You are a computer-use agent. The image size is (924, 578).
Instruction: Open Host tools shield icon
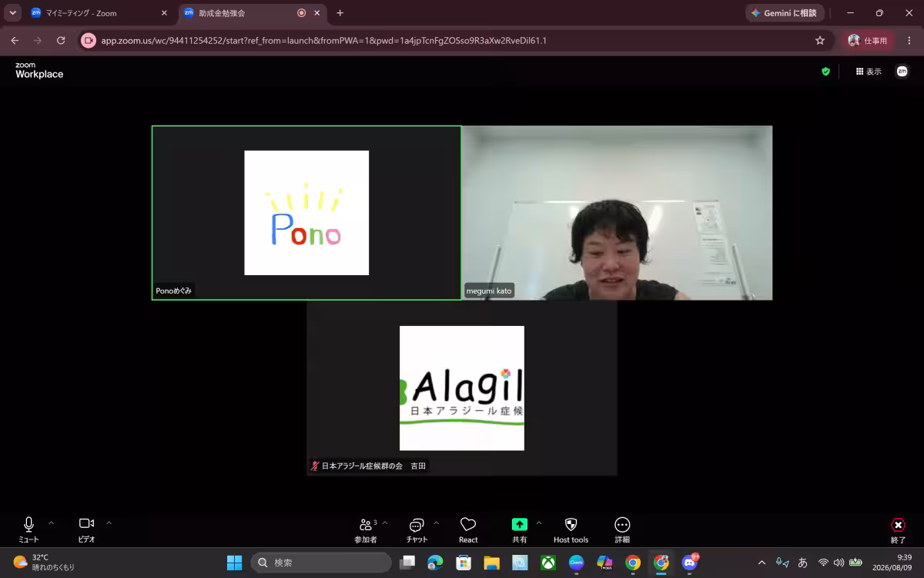point(571,529)
